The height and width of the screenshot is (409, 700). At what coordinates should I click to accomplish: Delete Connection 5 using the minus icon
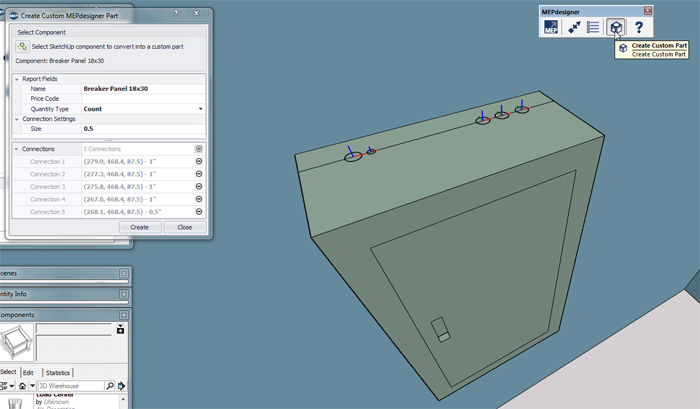click(198, 211)
